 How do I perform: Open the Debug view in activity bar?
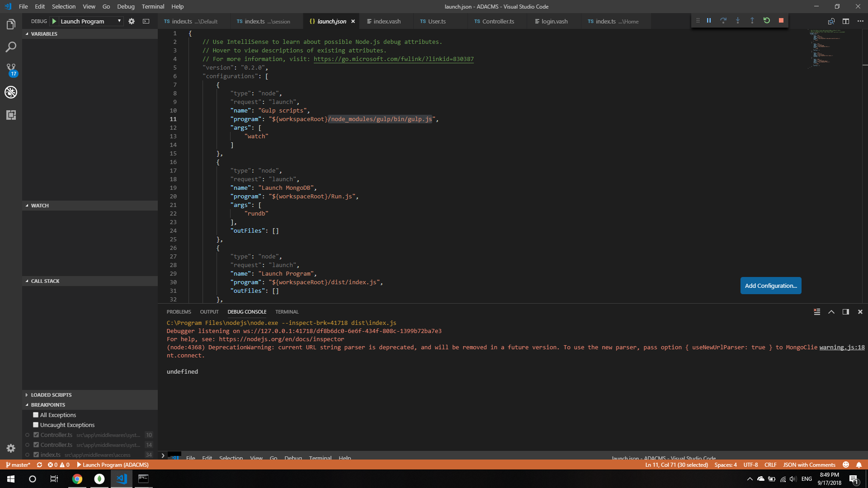11,92
